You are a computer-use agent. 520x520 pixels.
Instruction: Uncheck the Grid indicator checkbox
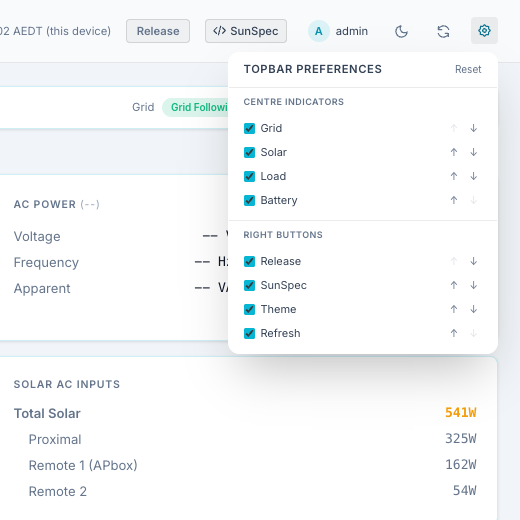[x=249, y=128]
